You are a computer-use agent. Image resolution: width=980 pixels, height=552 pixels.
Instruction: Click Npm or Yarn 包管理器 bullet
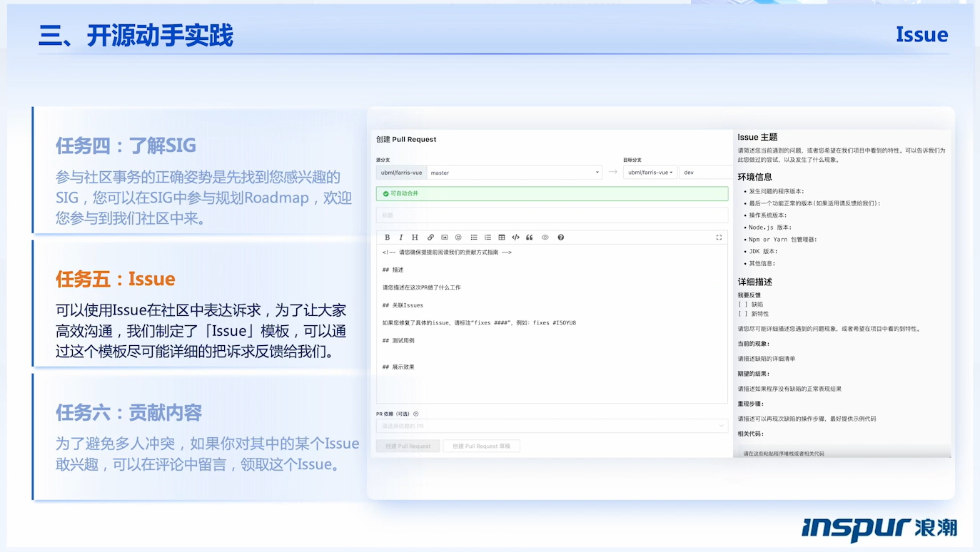(782, 240)
